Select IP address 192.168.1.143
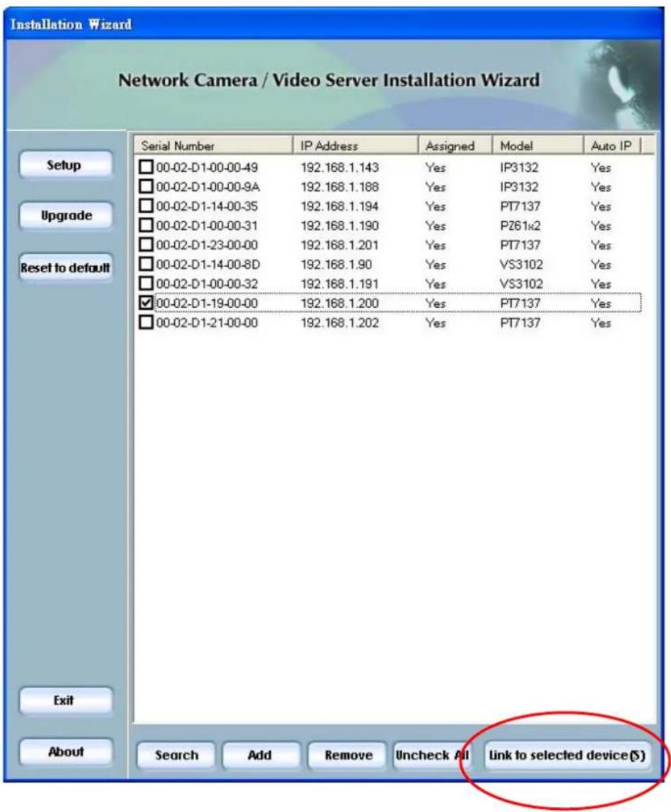This screenshot has width=671, height=812. [x=340, y=168]
